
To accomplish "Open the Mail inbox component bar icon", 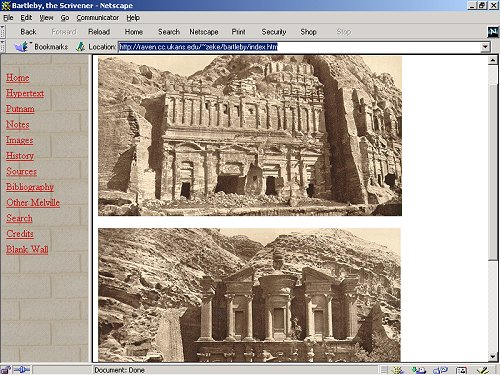I will (x=419, y=370).
